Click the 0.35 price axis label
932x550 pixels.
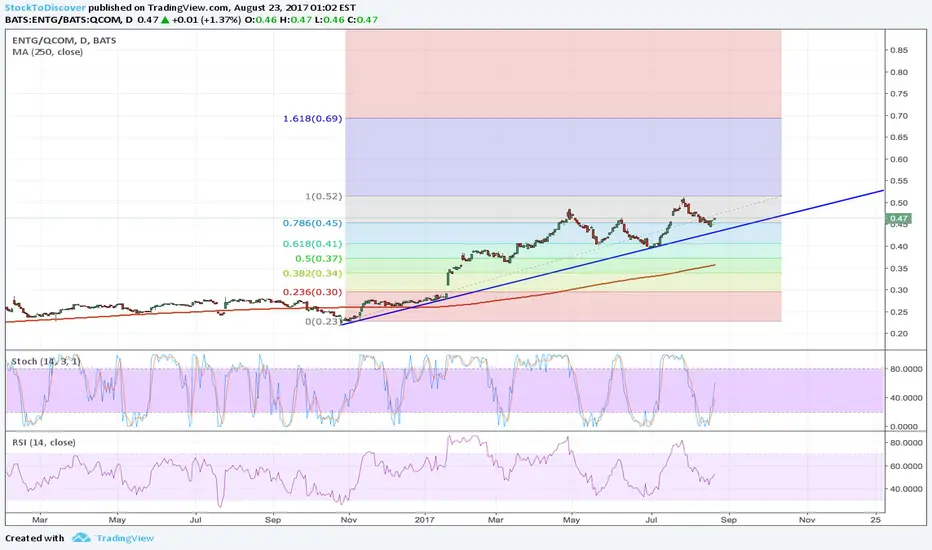pyautogui.click(x=899, y=268)
